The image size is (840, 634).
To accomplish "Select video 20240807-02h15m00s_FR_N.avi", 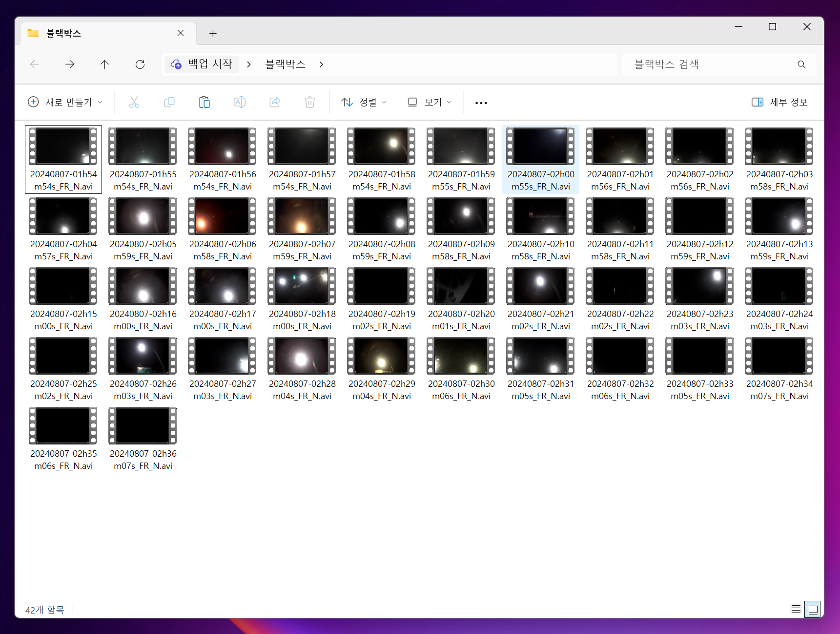I will [x=63, y=299].
